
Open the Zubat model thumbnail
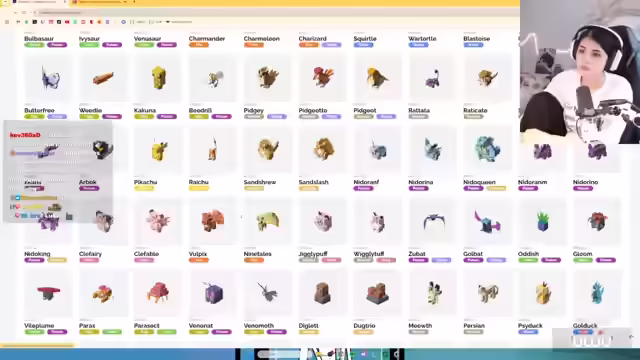click(x=432, y=221)
